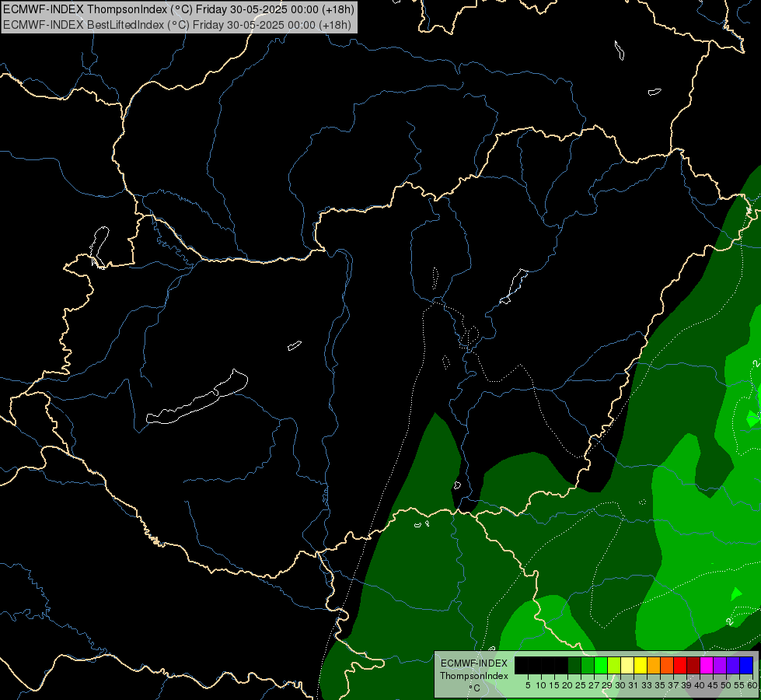Click the legend tick label 10
Viewport: 761px width, 700px height.
click(x=541, y=685)
